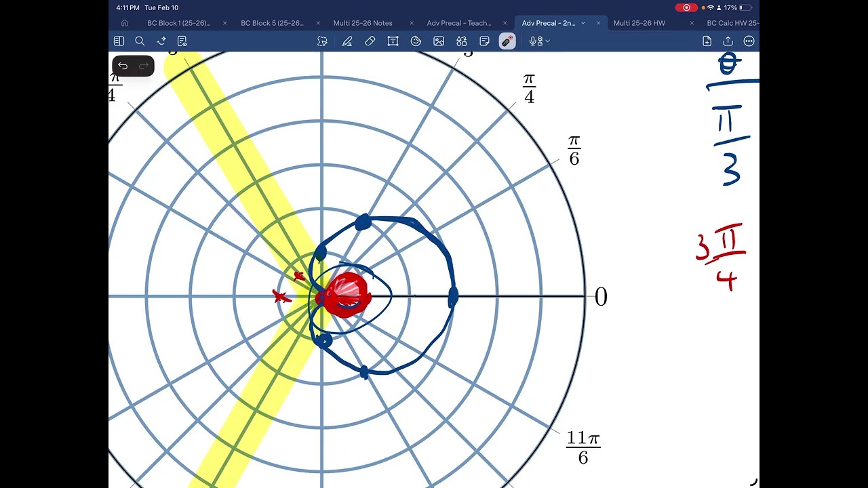Toggle the sidebar panel icon
Image resolution: width=868 pixels, height=488 pixels.
119,41
